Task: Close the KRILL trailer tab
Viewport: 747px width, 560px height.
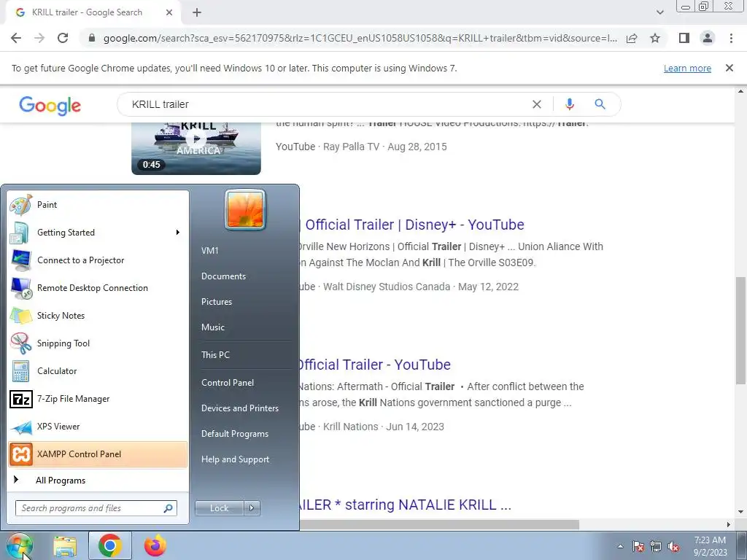Action: pyautogui.click(x=169, y=12)
